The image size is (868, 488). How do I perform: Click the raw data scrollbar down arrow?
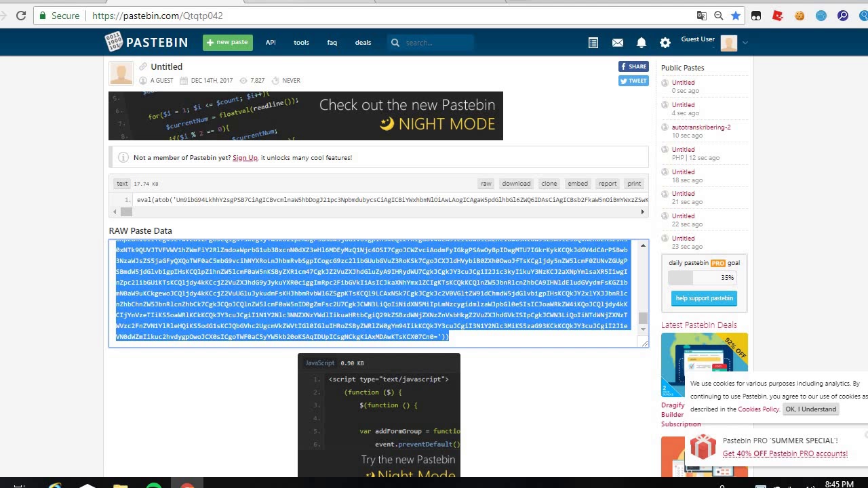[x=643, y=329]
